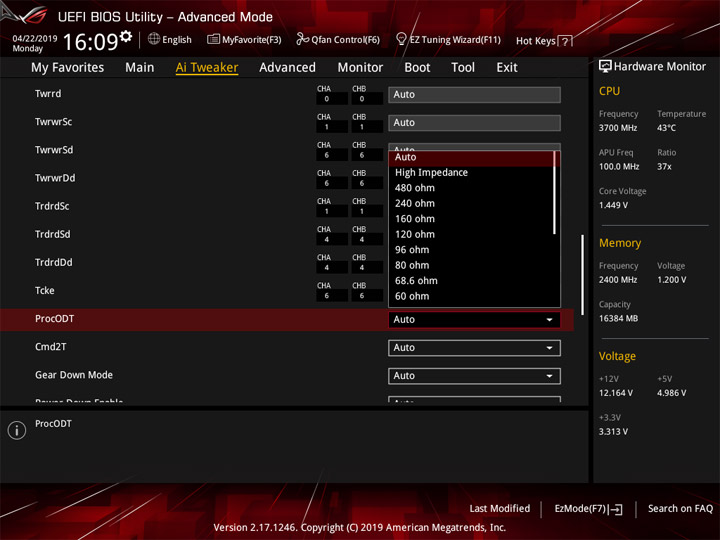Viewport: 720px width, 540px height.
Task: Click the 16:09 clock time
Action: [90, 42]
